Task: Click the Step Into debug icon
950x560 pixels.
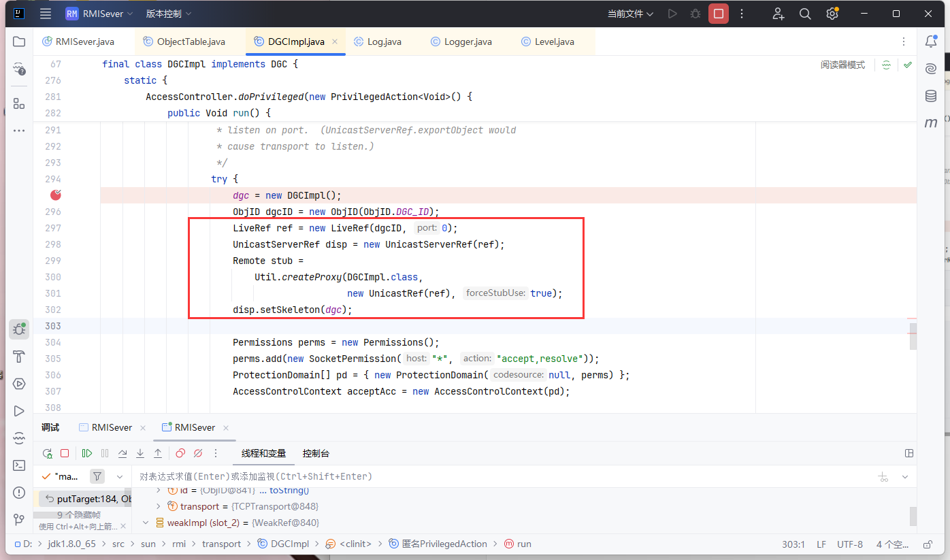Action: [x=140, y=453]
